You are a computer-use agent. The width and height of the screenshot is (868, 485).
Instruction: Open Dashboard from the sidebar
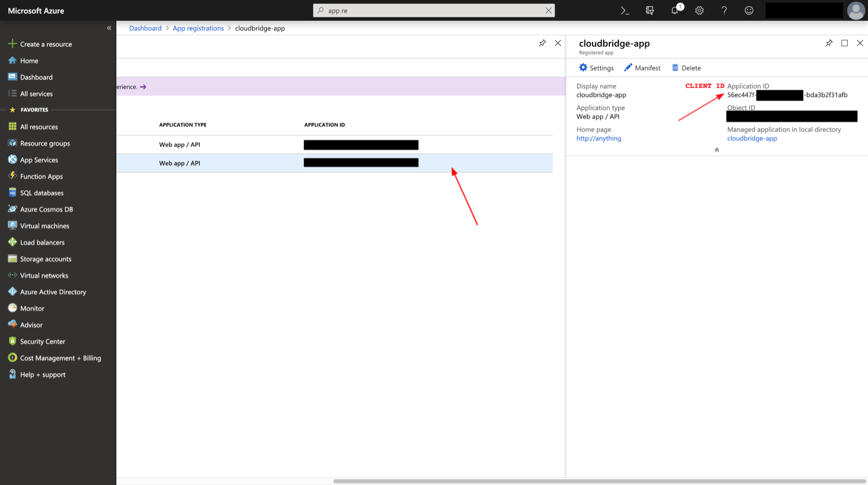click(30, 77)
